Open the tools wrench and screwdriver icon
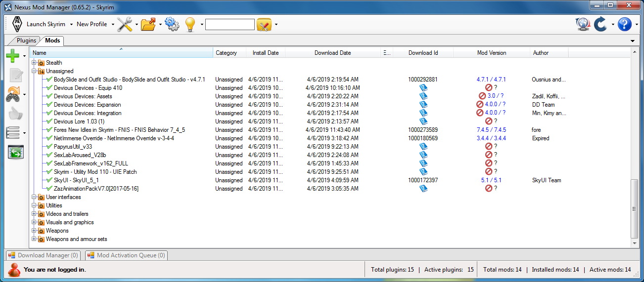The image size is (644, 282). pos(125,24)
